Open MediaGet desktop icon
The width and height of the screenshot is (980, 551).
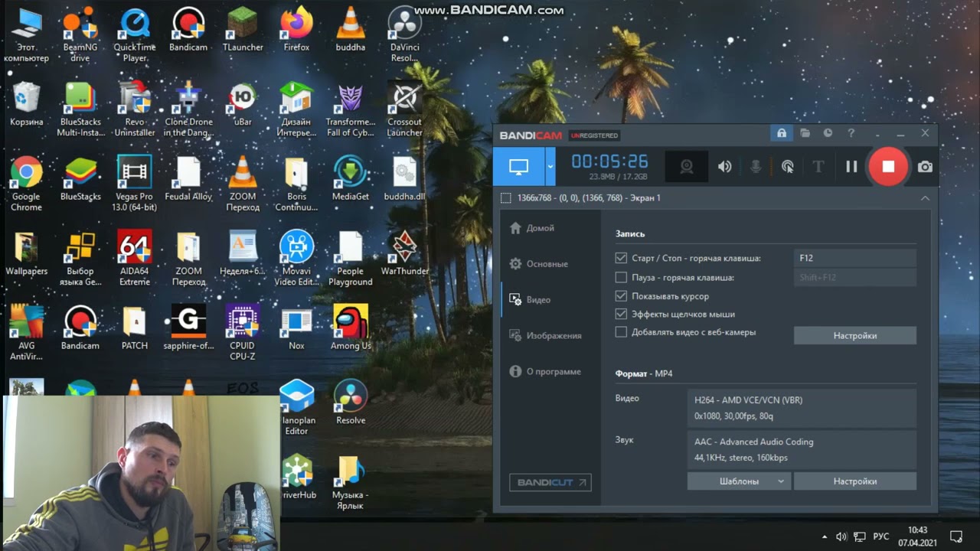click(351, 180)
